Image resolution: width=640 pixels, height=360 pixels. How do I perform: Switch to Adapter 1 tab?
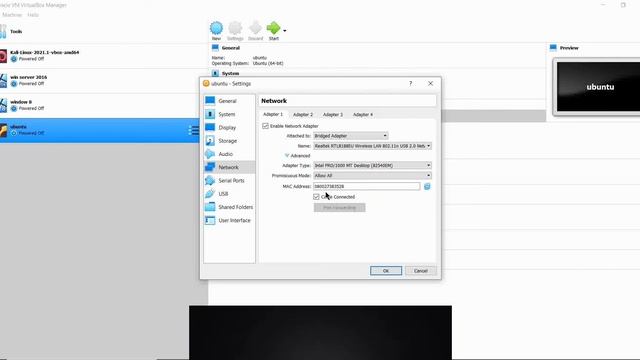(x=273, y=114)
